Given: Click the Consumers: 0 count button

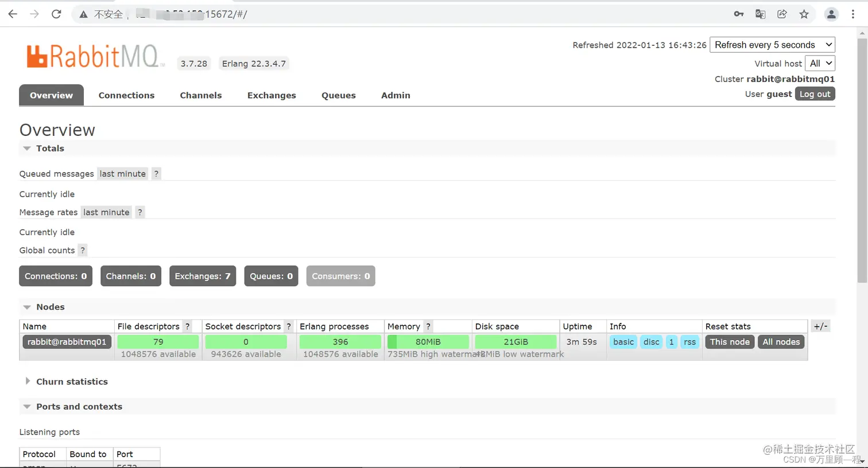Looking at the screenshot, I should (x=341, y=276).
